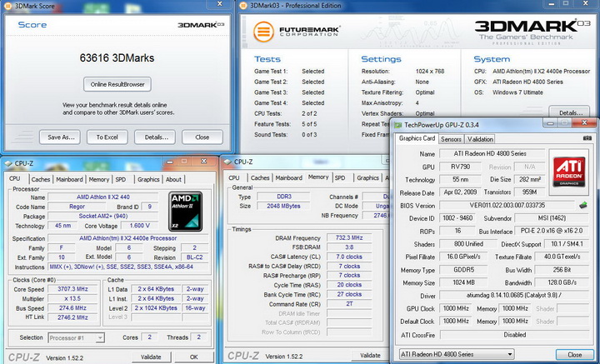The height and width of the screenshot is (364, 600).
Task: Click the To Excel button
Action: (107, 137)
